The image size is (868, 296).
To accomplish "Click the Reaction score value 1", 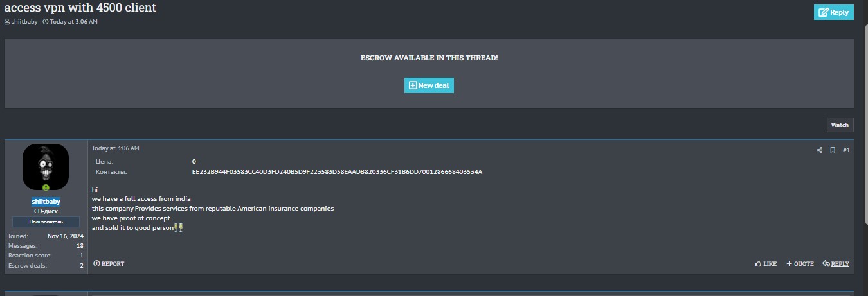I will (82, 256).
